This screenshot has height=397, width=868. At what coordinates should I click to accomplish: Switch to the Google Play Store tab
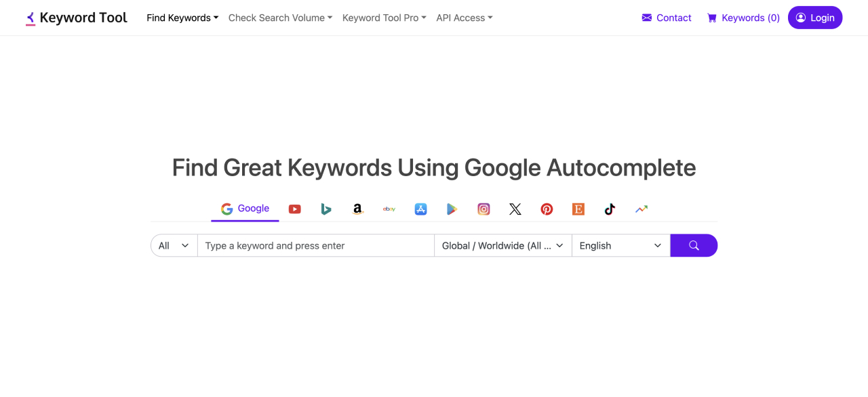tap(452, 209)
